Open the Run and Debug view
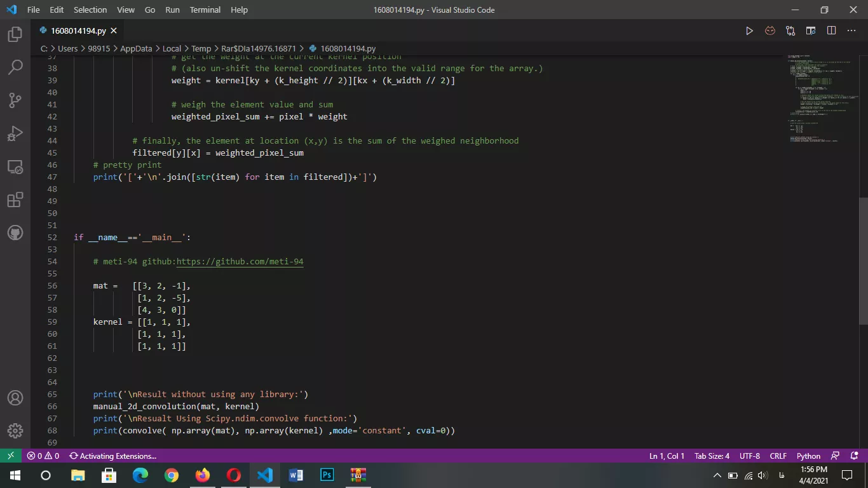Viewport: 868px width, 488px height. [15, 133]
